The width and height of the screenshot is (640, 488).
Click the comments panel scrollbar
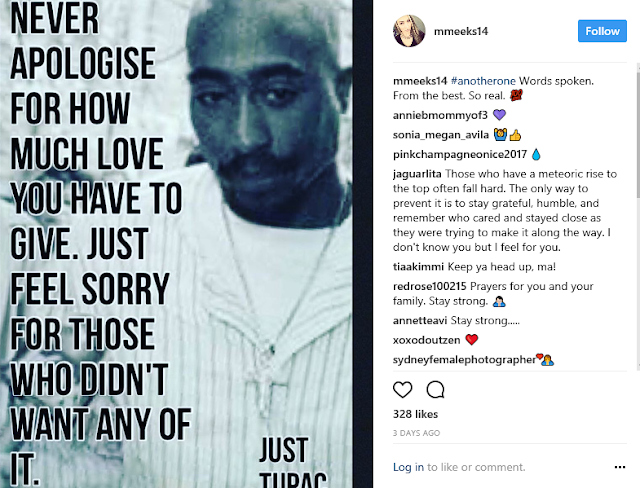click(x=638, y=216)
